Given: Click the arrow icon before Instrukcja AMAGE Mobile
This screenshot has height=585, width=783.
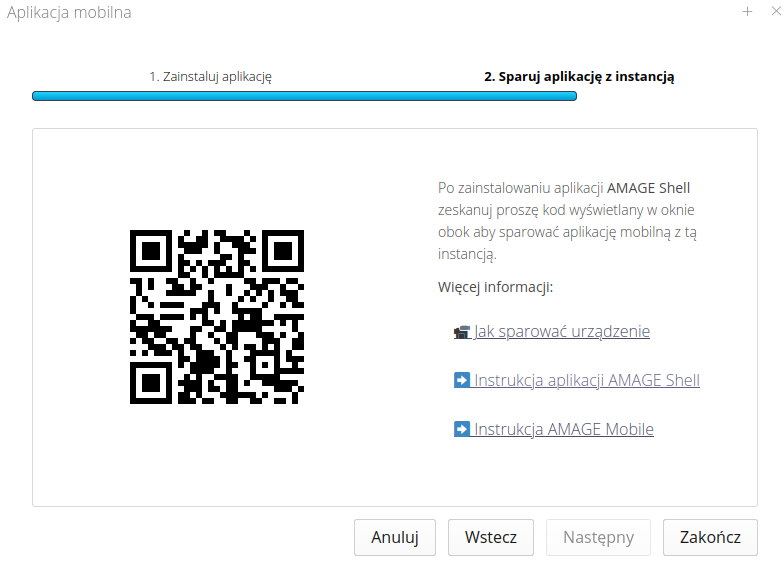Looking at the screenshot, I should pyautogui.click(x=462, y=429).
